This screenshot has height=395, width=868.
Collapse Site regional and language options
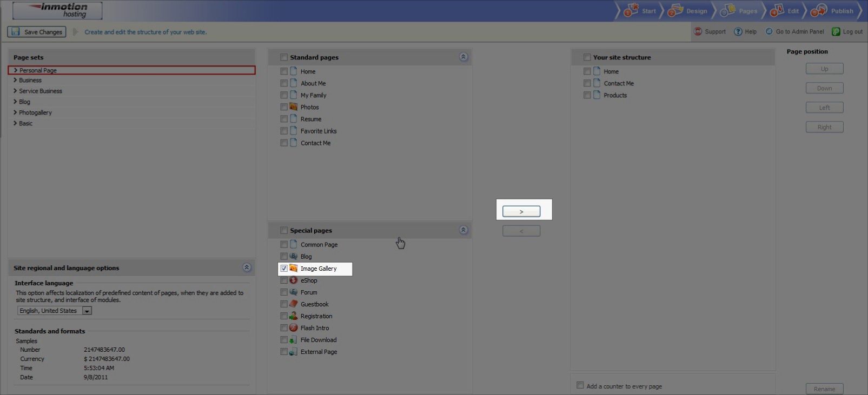point(247,267)
